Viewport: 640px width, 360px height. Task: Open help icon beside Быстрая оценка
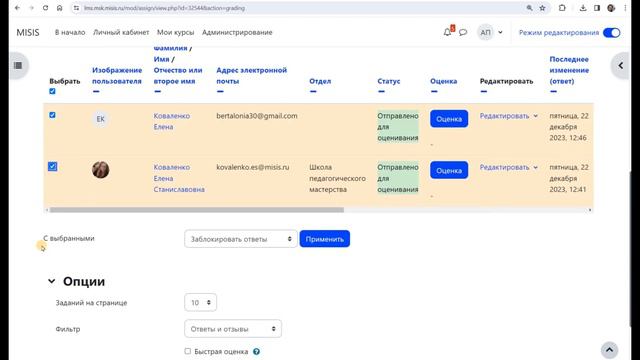pyautogui.click(x=256, y=351)
